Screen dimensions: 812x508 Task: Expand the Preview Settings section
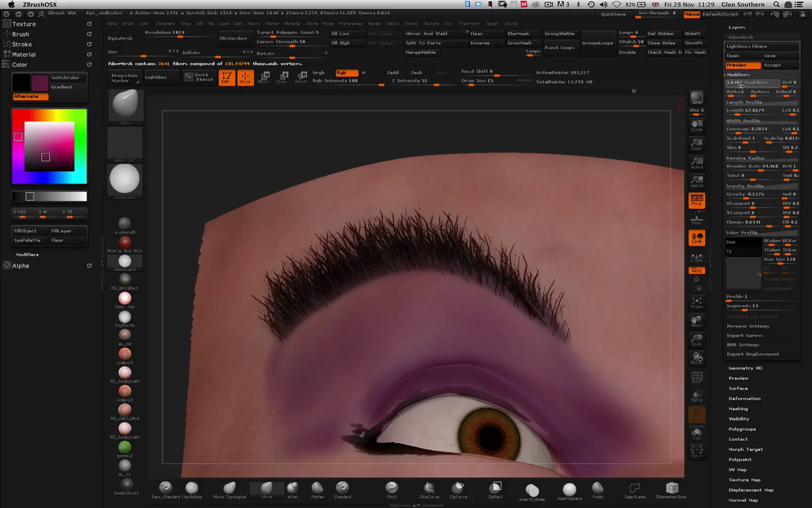coord(747,326)
